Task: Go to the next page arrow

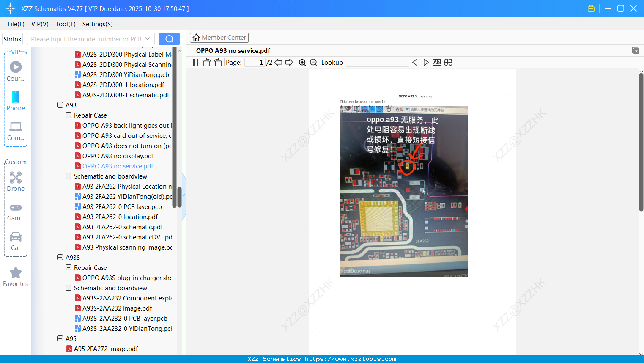Action: [289, 63]
